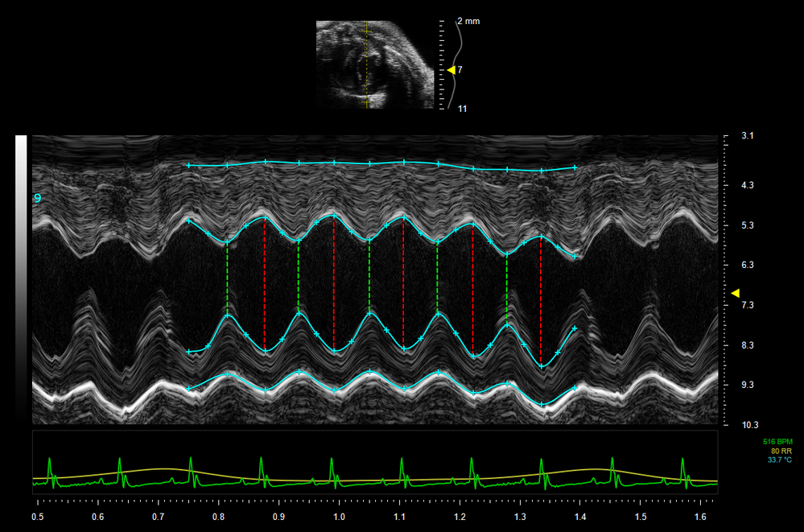The image size is (804, 532).
Task: Click the 0.9 time axis label
Action: [278, 517]
